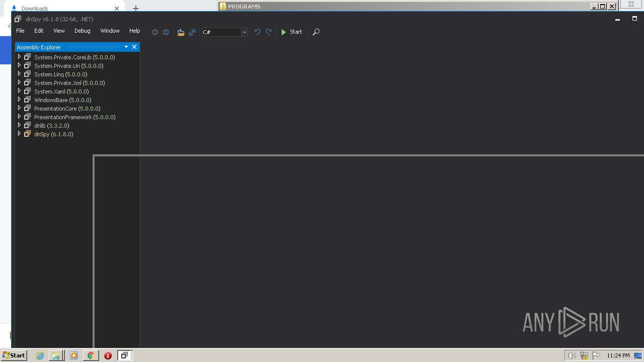Navigate backward with the toolbar back arrow

155,32
